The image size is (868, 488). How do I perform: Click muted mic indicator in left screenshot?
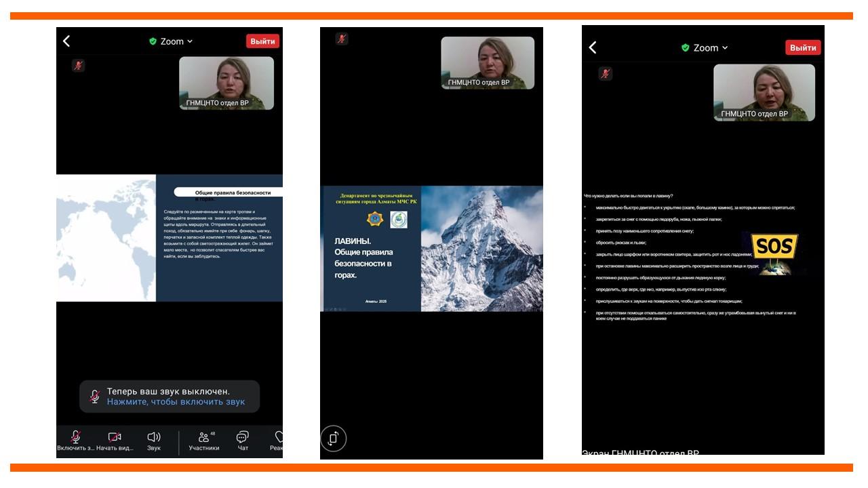79,66
